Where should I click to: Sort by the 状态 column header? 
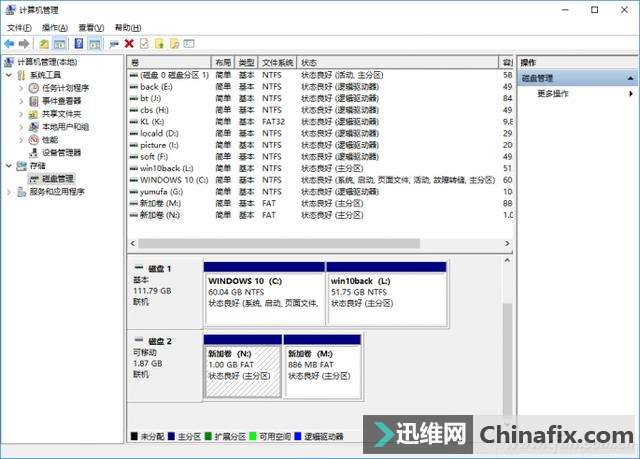(398, 62)
